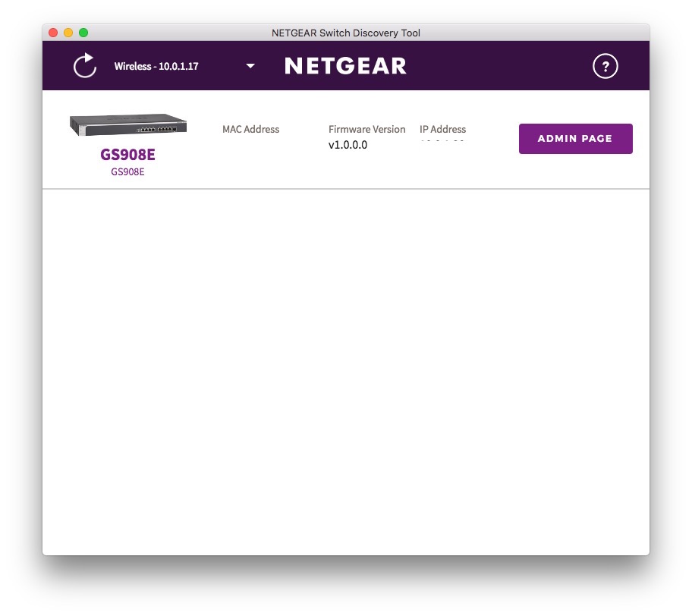Expand the network adapter dropdown arrow
The image size is (692, 616).
click(250, 66)
